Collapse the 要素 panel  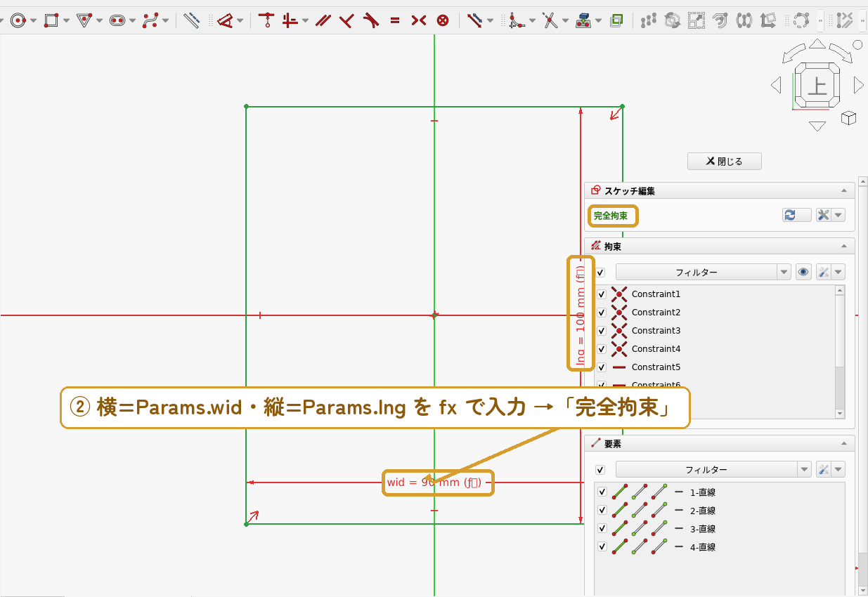[843, 444]
